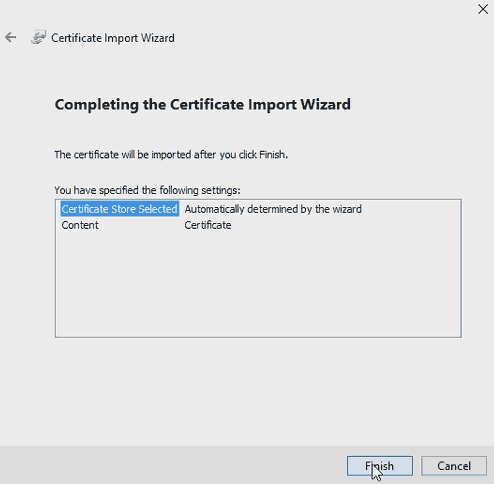Click the blank margin left of the settings list
The width and height of the screenshot is (494, 484).
click(x=27, y=268)
